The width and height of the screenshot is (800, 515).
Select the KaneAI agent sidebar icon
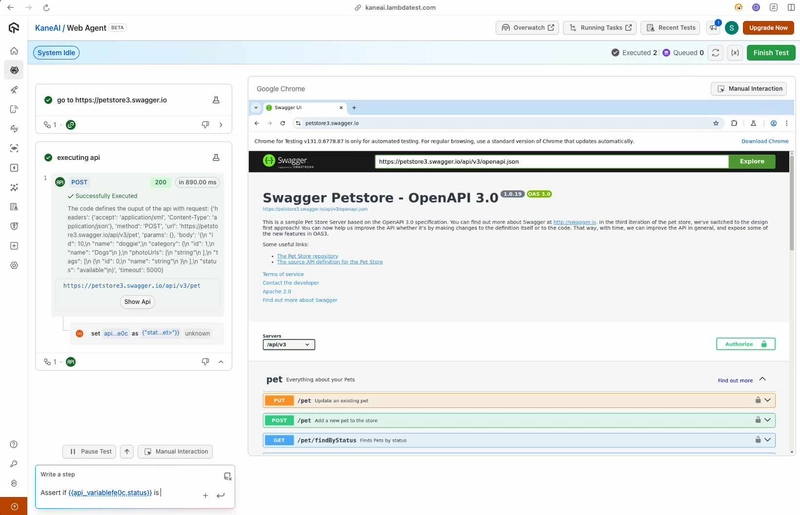14,70
